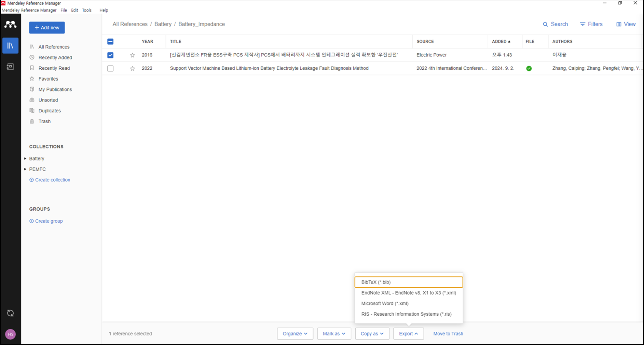Choose Microsoft Word (*.xml) export format
This screenshot has height=345, width=644.
pyautogui.click(x=409, y=303)
